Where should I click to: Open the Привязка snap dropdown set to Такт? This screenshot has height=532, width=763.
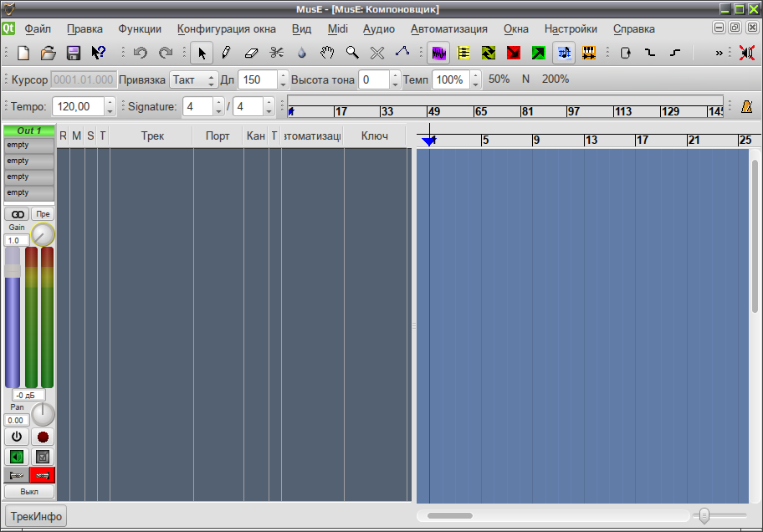tap(193, 79)
